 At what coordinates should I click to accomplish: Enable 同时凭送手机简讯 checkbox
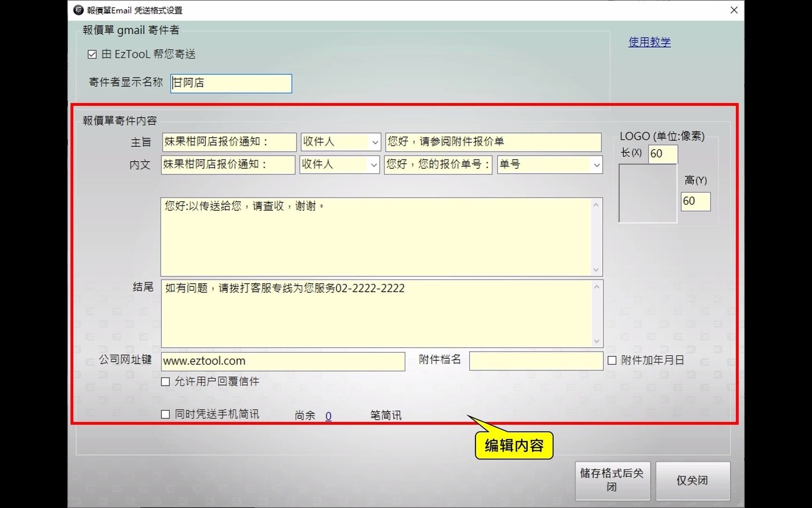coord(165,414)
